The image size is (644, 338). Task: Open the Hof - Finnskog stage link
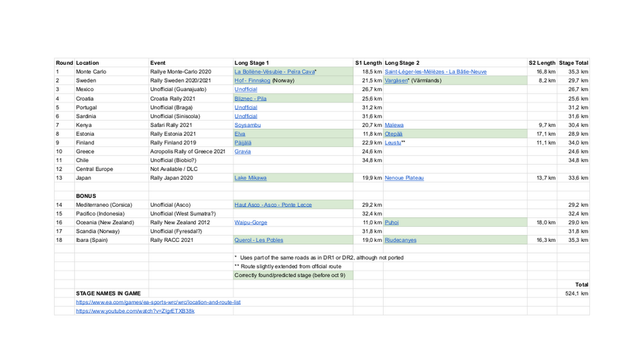(x=252, y=80)
